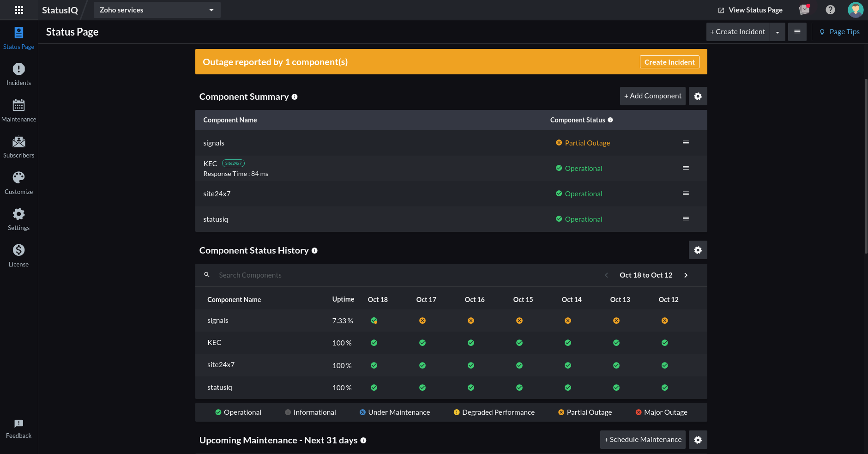The width and height of the screenshot is (868, 454).
Task: Open the Feedback panel
Action: pyautogui.click(x=19, y=429)
